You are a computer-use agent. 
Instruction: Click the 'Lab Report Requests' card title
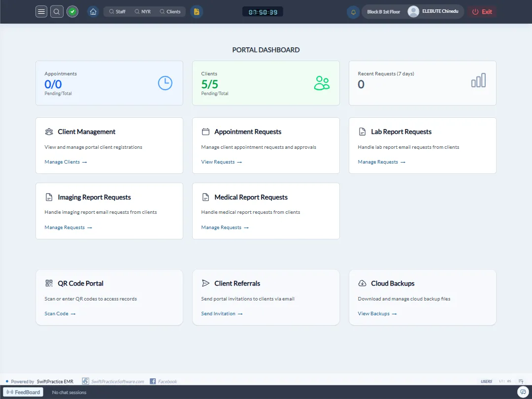pyautogui.click(x=401, y=132)
